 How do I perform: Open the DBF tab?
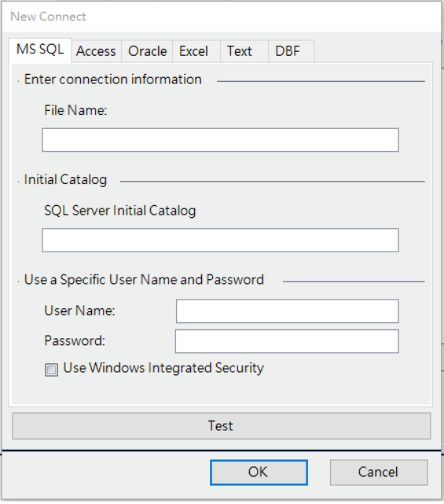point(291,51)
